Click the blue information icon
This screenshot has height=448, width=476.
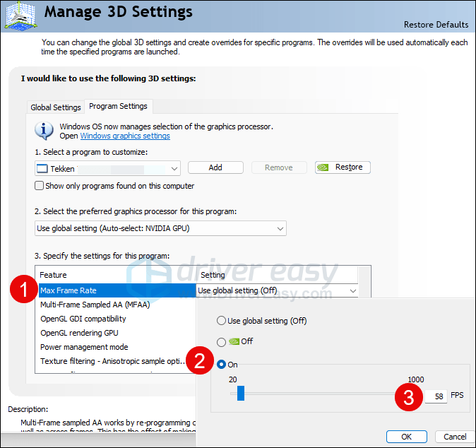click(45, 130)
